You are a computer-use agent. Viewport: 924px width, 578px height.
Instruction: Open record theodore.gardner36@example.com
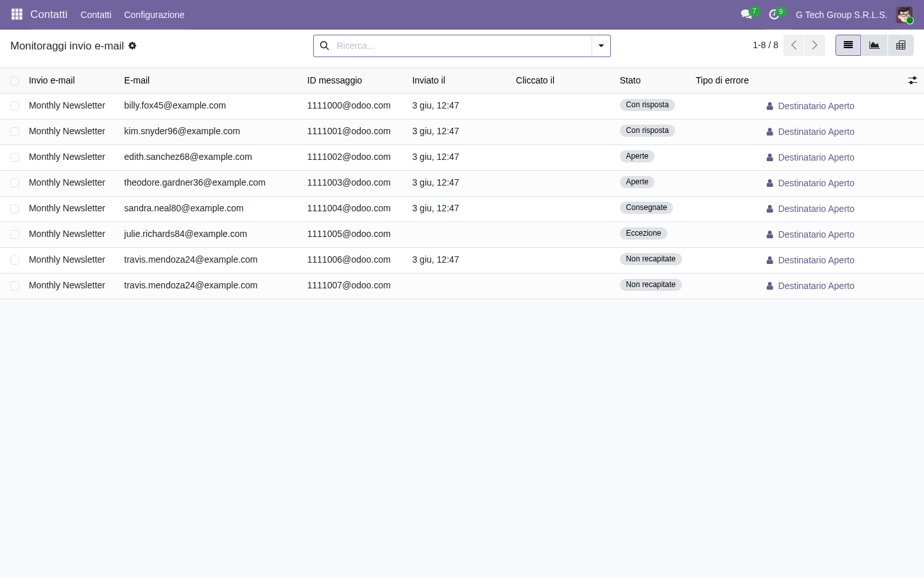pyautogui.click(x=194, y=182)
